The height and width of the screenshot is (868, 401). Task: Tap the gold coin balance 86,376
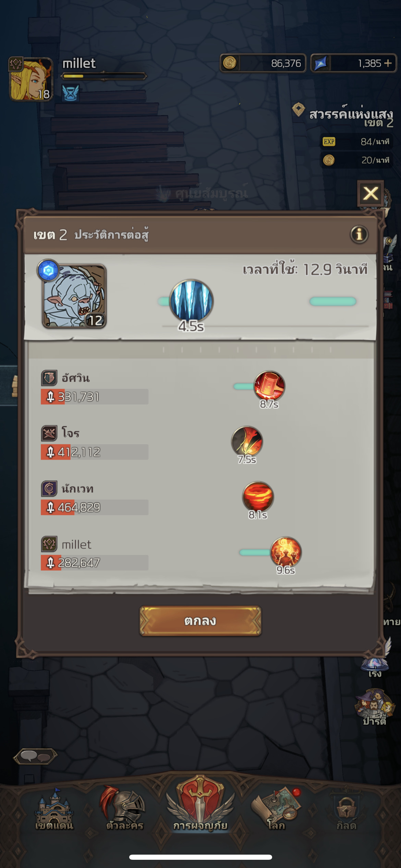(263, 63)
